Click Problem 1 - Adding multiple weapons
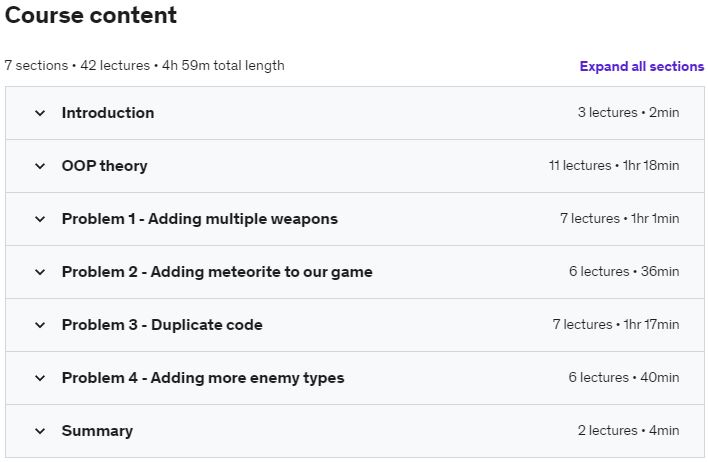708x462 pixels. [199, 219]
